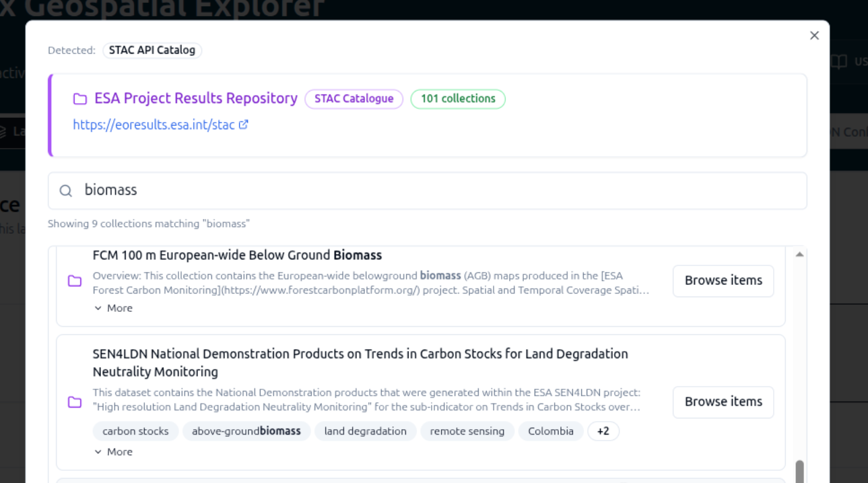The width and height of the screenshot is (868, 483).
Task: Click 'Showing 9 collections matching' text
Action: 148,224
